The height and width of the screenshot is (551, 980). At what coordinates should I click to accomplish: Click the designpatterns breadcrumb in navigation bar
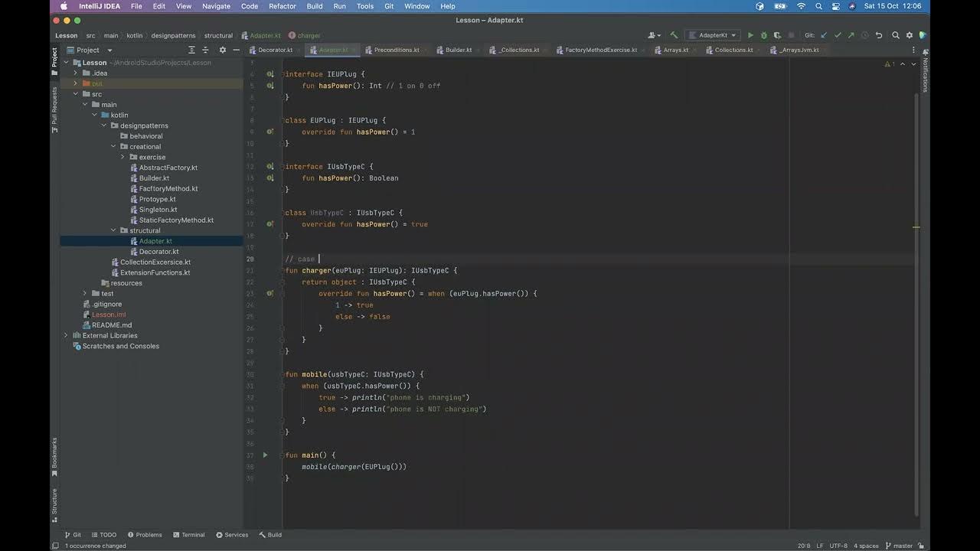[172, 35]
